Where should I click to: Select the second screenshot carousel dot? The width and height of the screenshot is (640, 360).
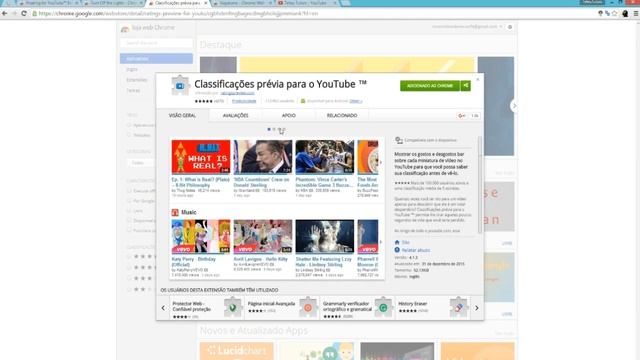click(x=274, y=129)
